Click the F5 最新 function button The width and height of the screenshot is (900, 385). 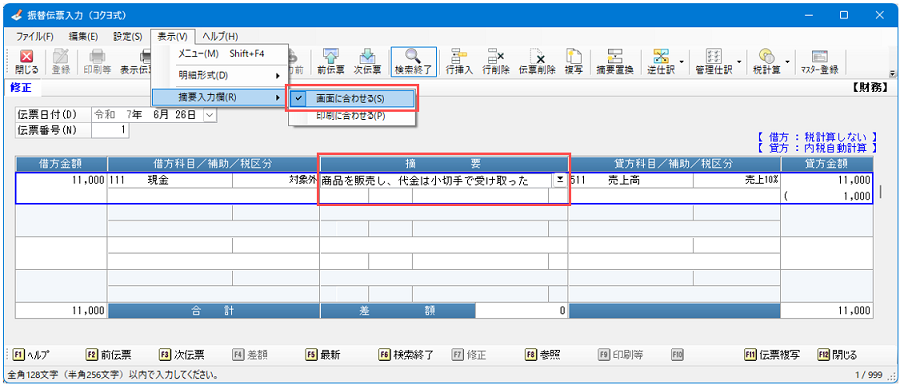pos(323,355)
